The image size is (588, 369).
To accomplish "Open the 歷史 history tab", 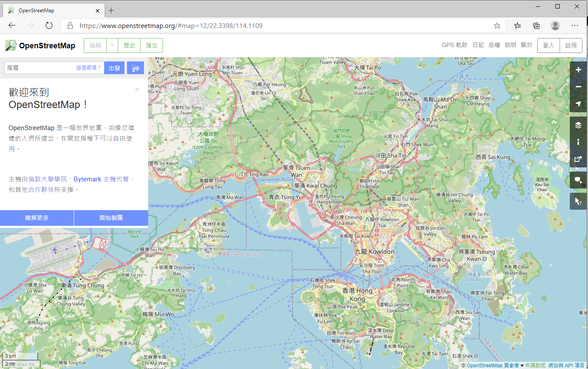I will click(129, 45).
